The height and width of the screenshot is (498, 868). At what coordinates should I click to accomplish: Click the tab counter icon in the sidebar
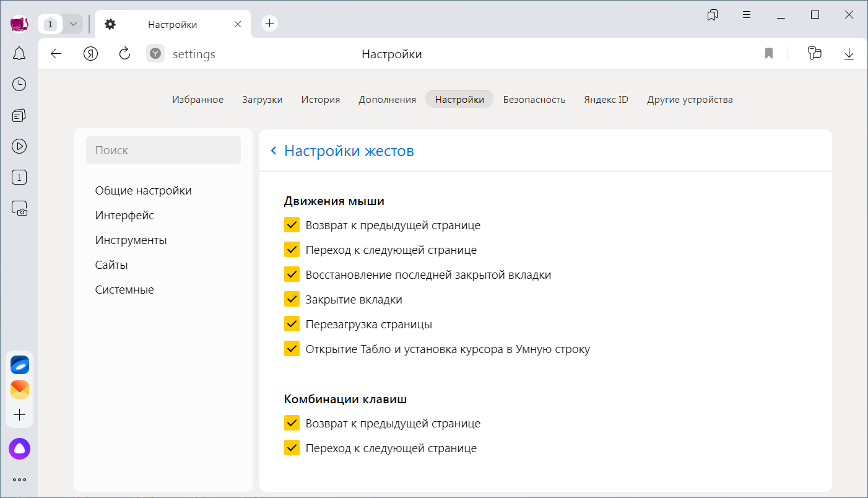(19, 178)
